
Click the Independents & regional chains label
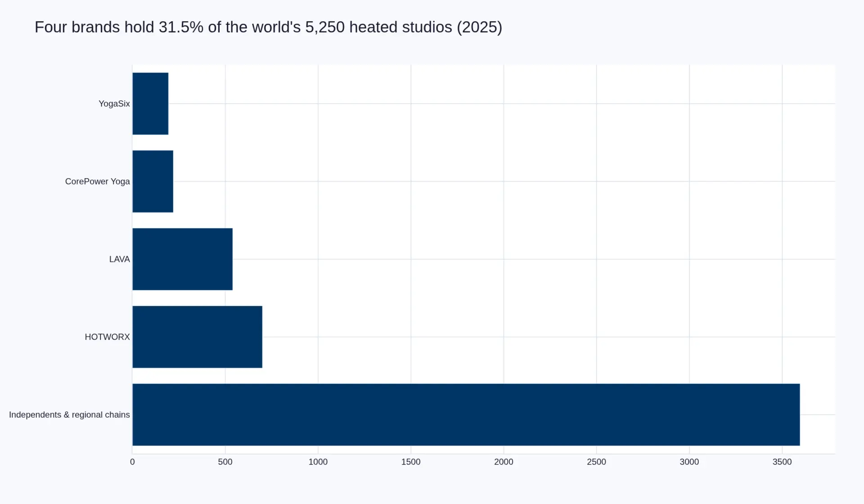click(69, 415)
